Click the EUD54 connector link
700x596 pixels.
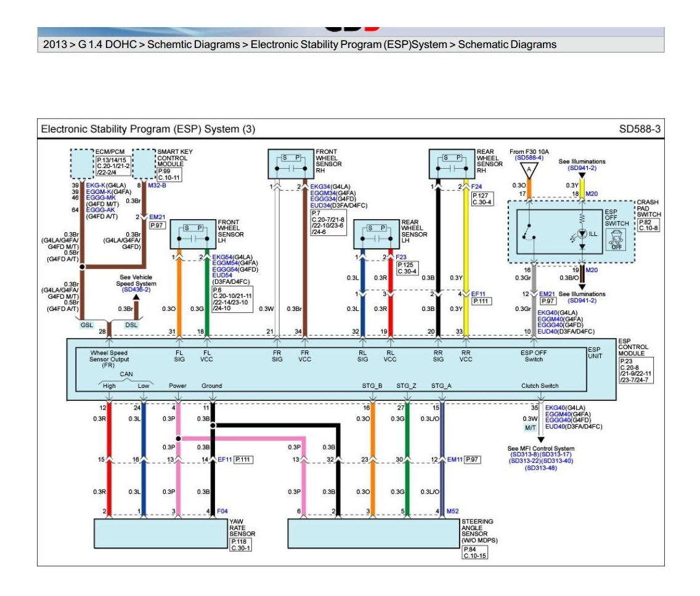point(222,275)
